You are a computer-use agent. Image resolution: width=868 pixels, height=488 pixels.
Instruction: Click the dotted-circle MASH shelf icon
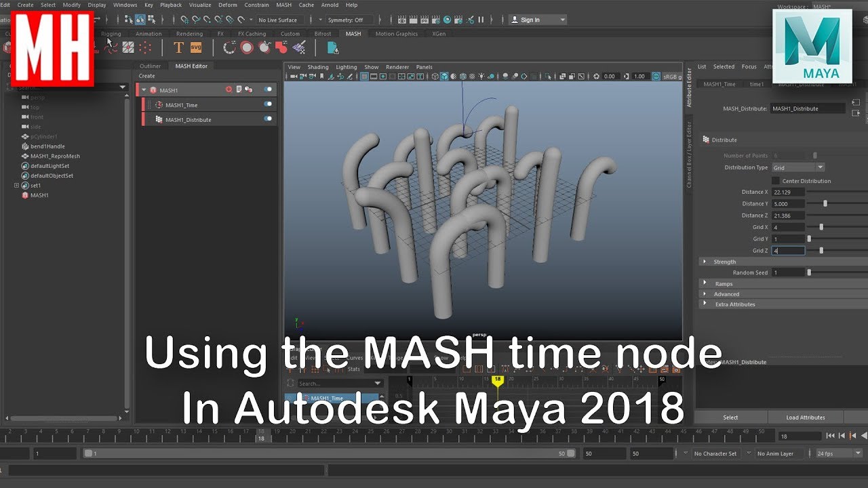pyautogui.click(x=230, y=47)
